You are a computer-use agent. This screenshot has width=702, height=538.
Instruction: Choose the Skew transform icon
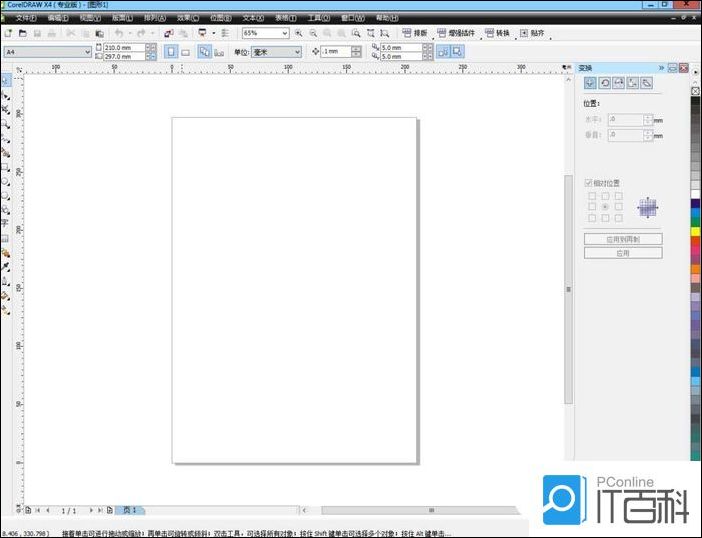point(646,83)
